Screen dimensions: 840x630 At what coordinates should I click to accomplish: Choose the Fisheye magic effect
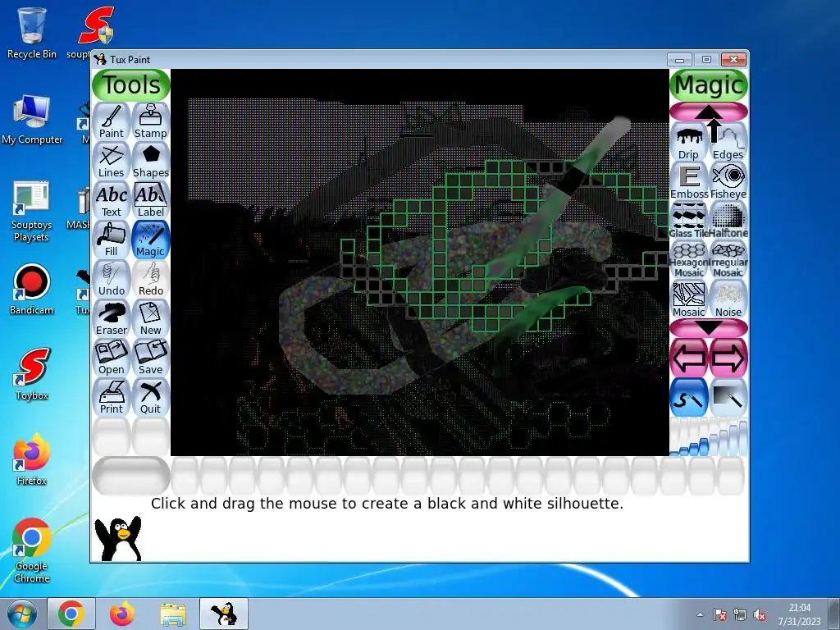click(728, 181)
